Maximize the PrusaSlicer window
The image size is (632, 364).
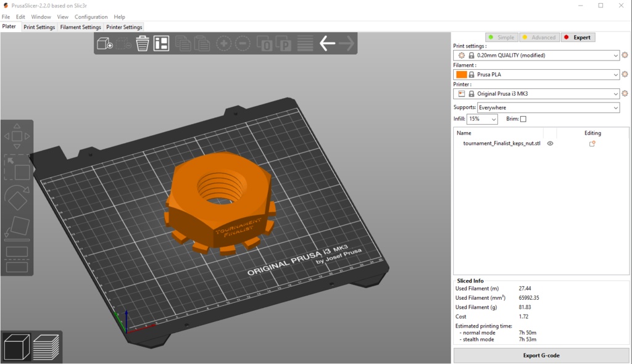pyautogui.click(x=601, y=6)
